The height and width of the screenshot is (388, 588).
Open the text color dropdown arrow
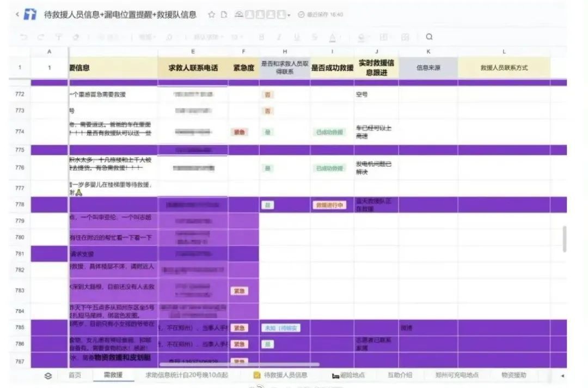(x=340, y=37)
